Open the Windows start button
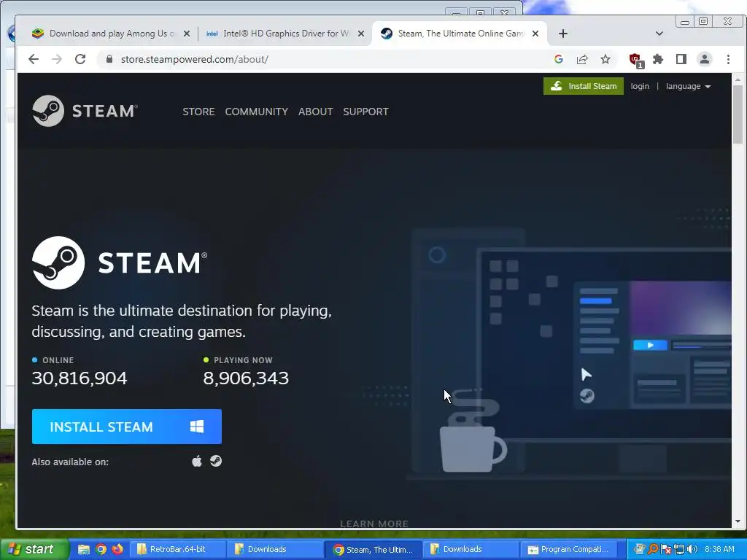The width and height of the screenshot is (747, 560). coord(34,549)
